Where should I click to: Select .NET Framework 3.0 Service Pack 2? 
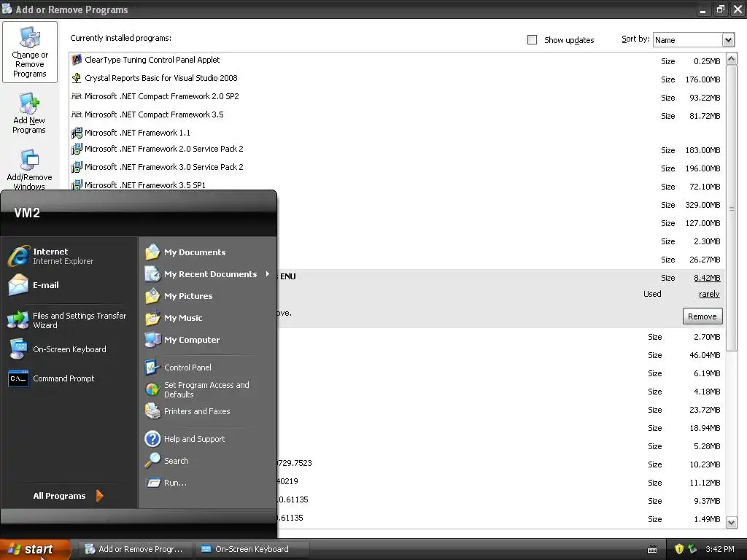pos(164,167)
